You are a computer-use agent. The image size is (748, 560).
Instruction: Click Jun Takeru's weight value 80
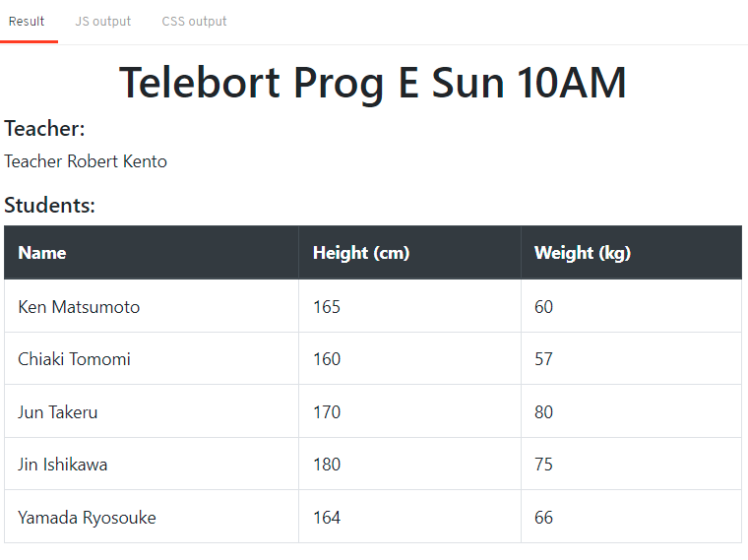point(544,412)
